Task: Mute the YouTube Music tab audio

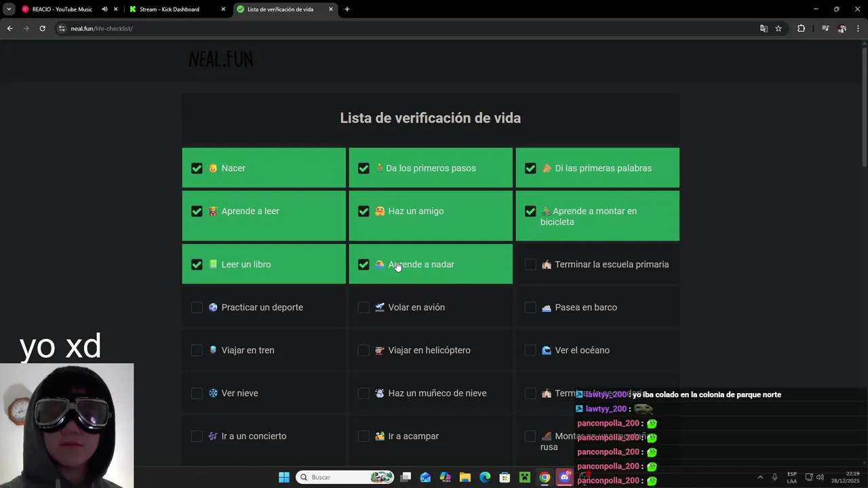Action: tap(104, 9)
